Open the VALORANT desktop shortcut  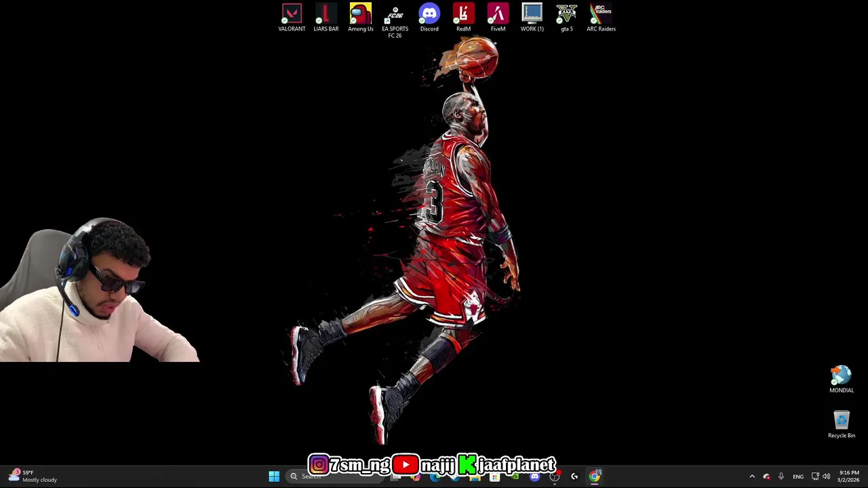(292, 18)
